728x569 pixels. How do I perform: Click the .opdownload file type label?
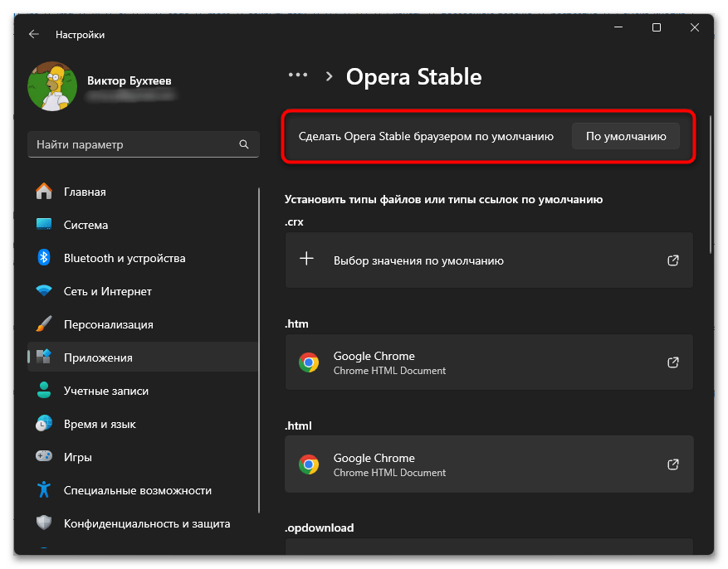(319, 528)
